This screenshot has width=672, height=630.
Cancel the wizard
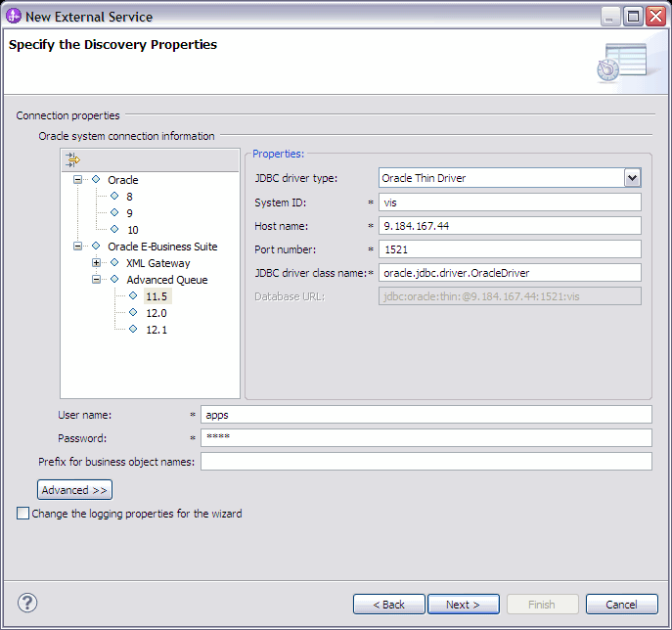click(x=621, y=605)
